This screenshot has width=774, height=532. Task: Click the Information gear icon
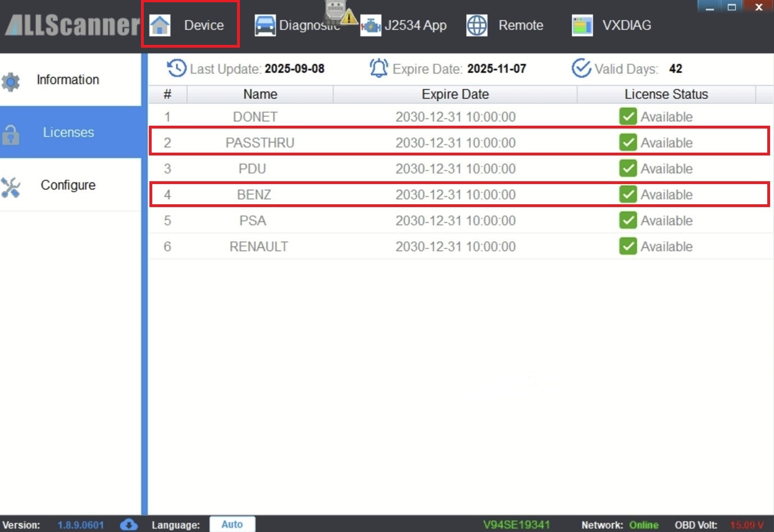click(11, 82)
